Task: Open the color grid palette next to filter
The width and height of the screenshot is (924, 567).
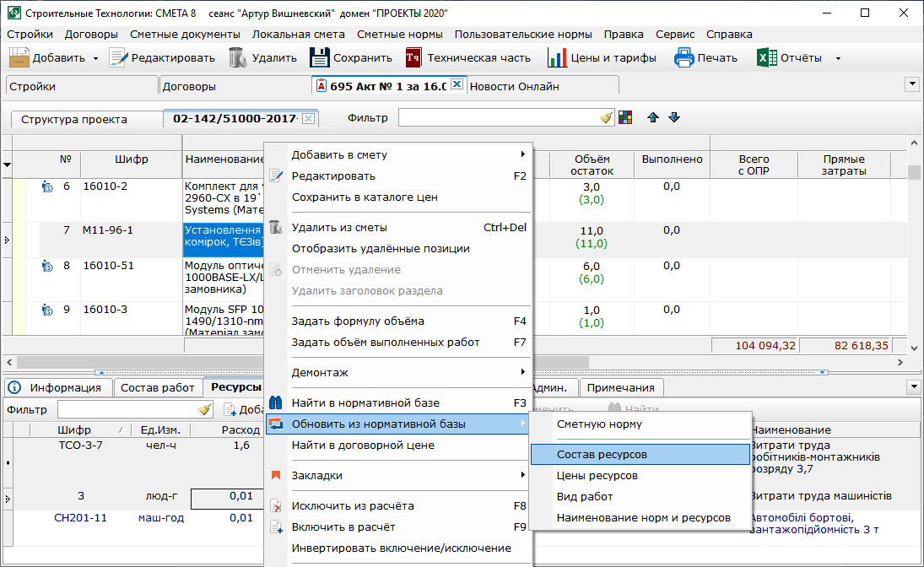Action: [x=625, y=118]
